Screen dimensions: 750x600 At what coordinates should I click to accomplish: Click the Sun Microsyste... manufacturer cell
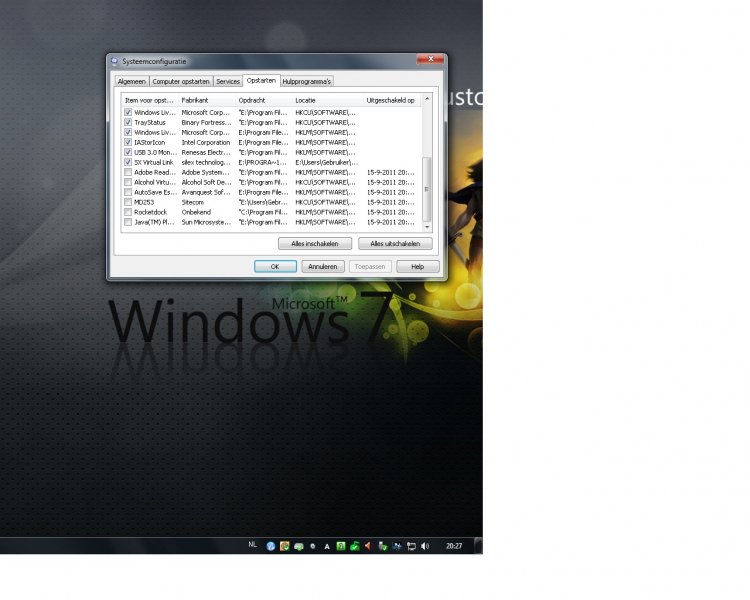pos(206,222)
